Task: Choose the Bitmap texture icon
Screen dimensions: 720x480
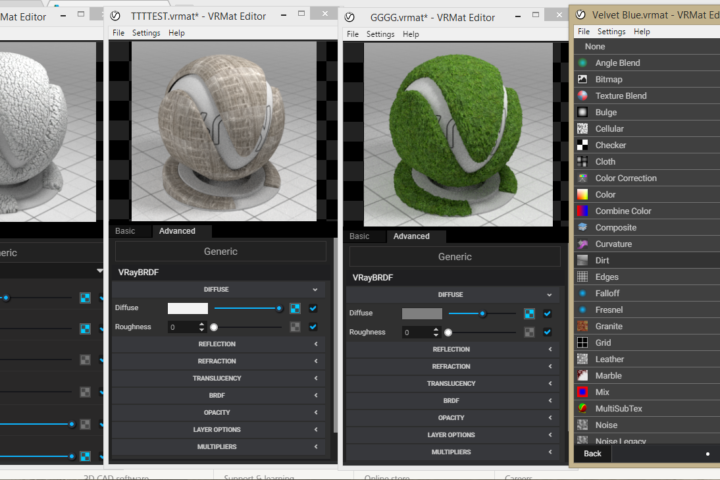Action: pos(582,79)
